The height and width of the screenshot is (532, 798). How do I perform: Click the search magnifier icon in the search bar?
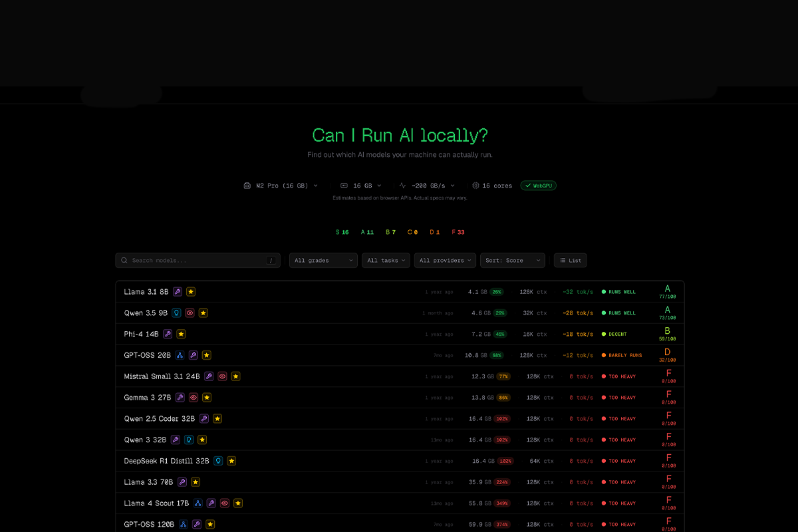click(124, 260)
